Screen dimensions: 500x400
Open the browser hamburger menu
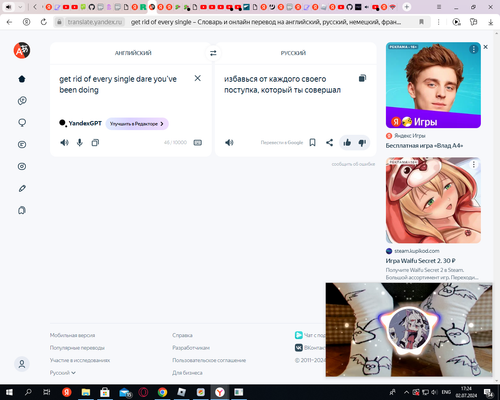click(439, 7)
